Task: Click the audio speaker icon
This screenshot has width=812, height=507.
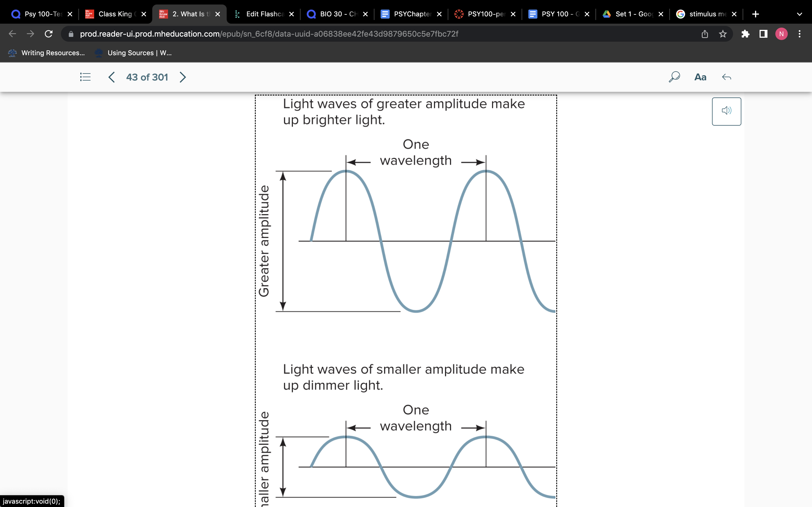Action: coord(727,111)
